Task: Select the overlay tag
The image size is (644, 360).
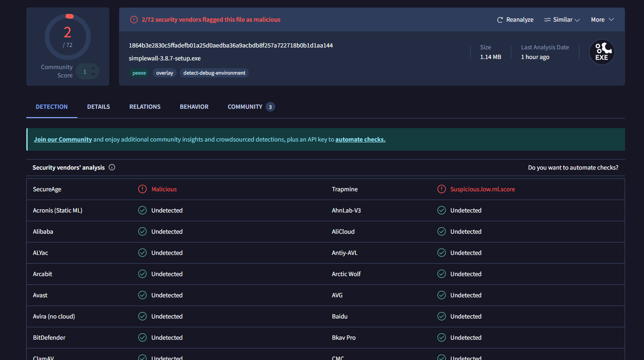Action: (165, 73)
